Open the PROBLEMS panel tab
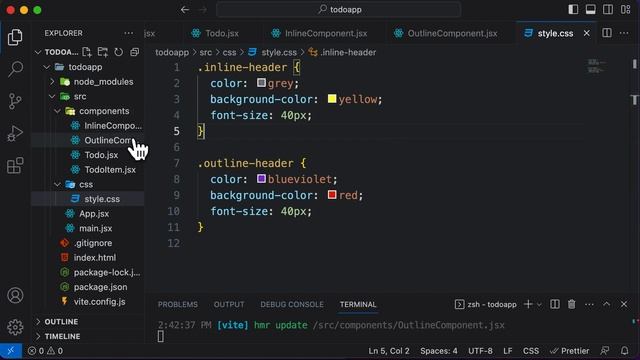The width and height of the screenshot is (640, 360). point(178,304)
